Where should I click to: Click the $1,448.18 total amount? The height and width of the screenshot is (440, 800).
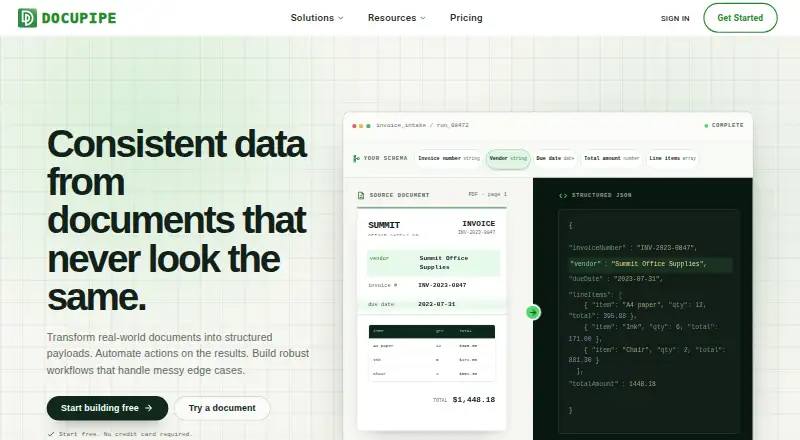(x=474, y=400)
